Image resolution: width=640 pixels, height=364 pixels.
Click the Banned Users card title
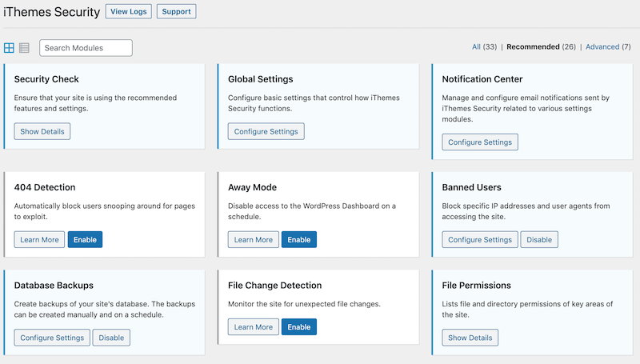pos(471,187)
